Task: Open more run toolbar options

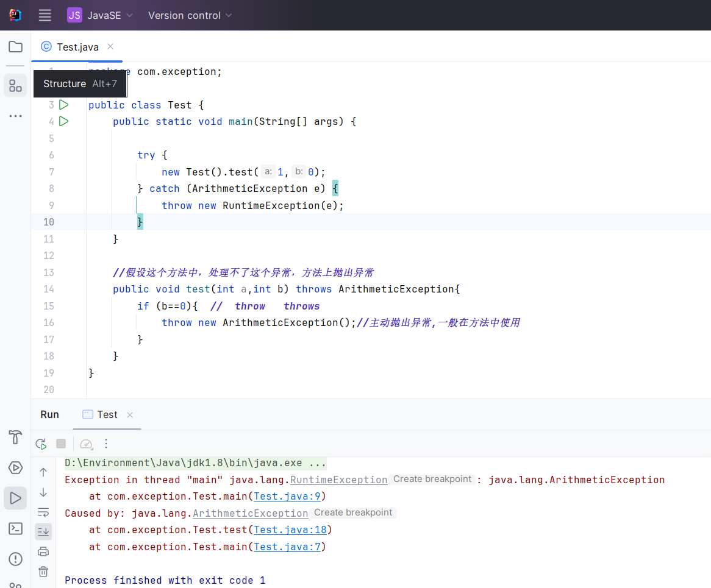Action: click(106, 444)
